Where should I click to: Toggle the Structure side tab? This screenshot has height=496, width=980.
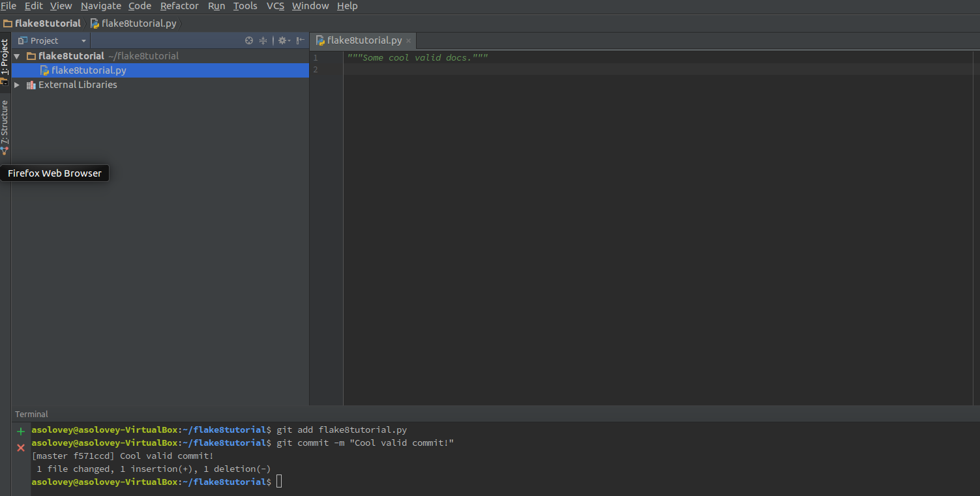pos(5,128)
